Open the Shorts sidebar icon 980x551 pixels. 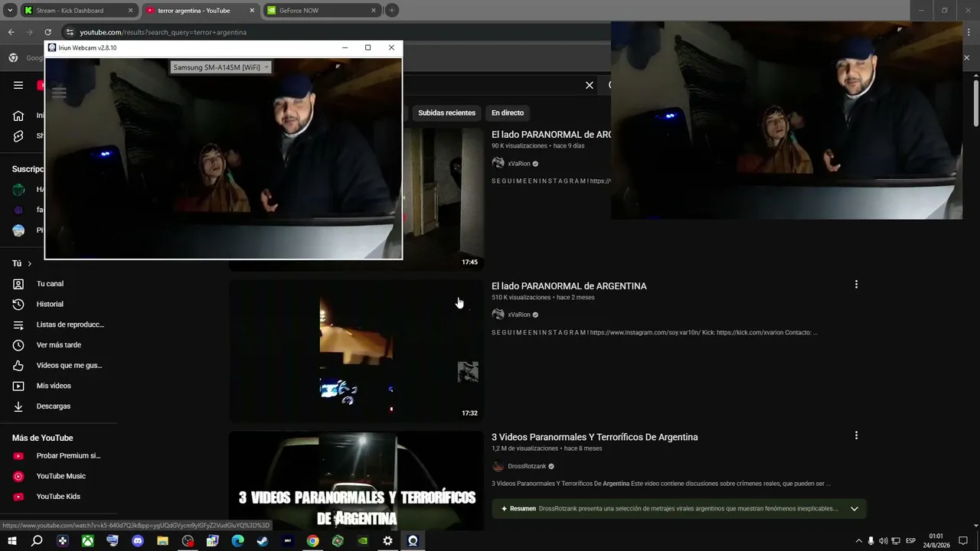click(x=18, y=136)
